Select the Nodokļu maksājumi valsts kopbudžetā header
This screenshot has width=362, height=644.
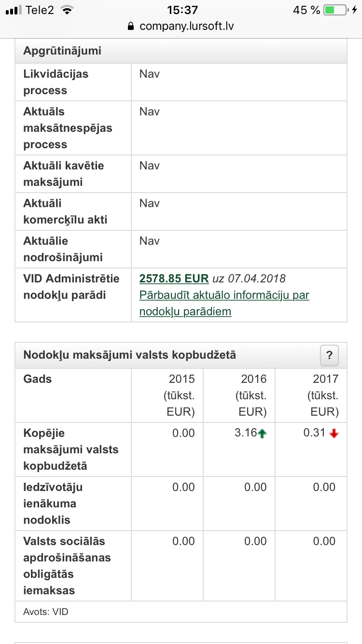tap(181, 356)
